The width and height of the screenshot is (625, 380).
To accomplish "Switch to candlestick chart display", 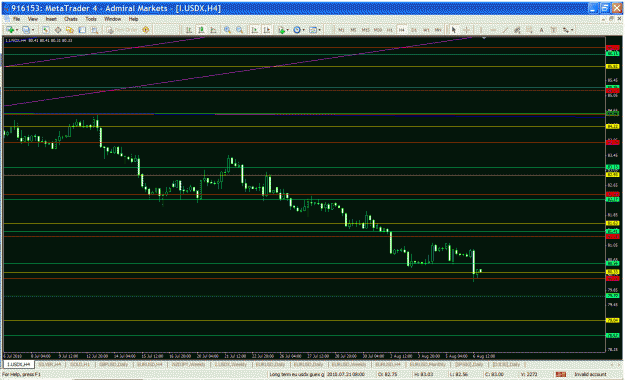I will click(201, 30).
